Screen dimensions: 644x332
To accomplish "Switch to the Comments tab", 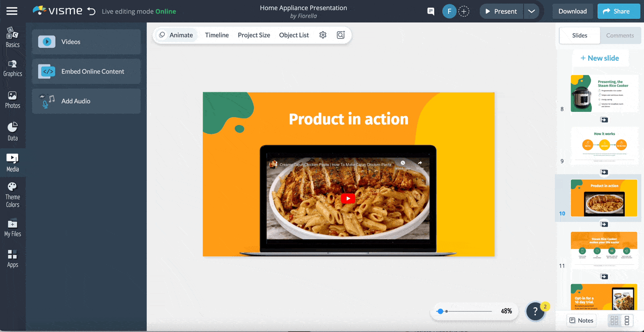I will point(620,35).
